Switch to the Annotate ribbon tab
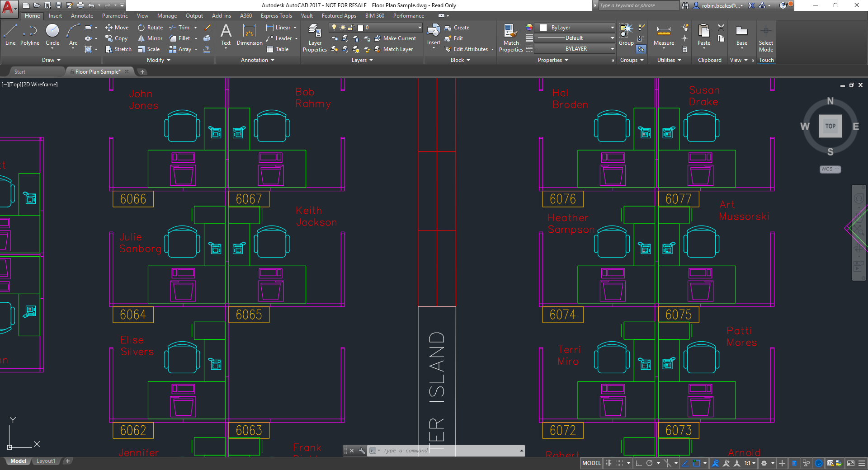 click(82, 15)
